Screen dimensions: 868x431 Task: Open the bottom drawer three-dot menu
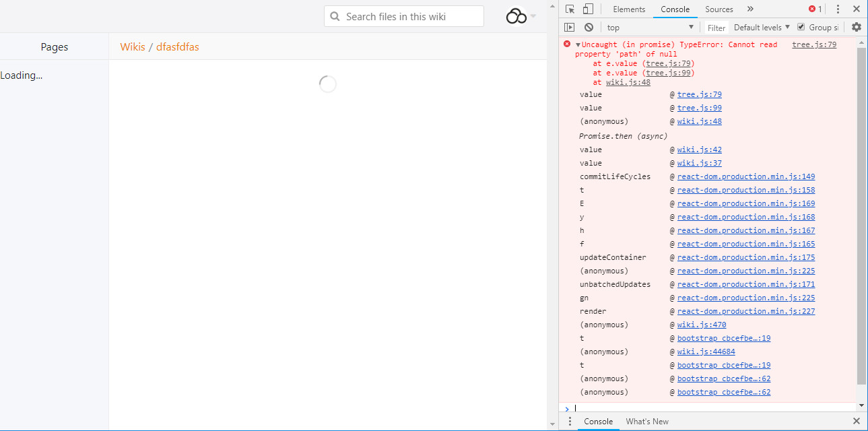[x=570, y=422]
